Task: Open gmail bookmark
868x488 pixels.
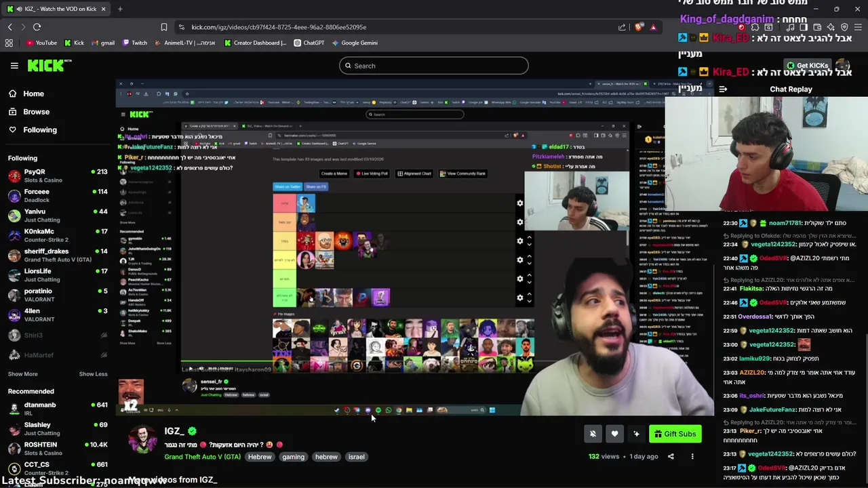Action: [102, 43]
